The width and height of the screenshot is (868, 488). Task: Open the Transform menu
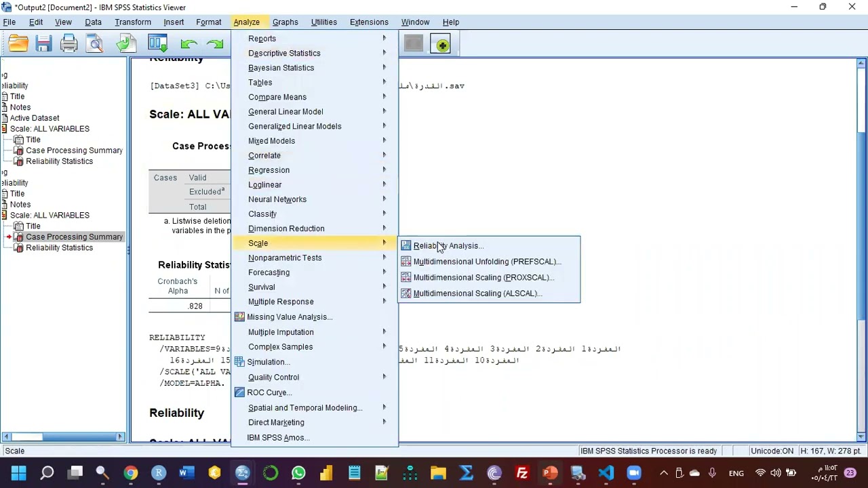(x=133, y=22)
